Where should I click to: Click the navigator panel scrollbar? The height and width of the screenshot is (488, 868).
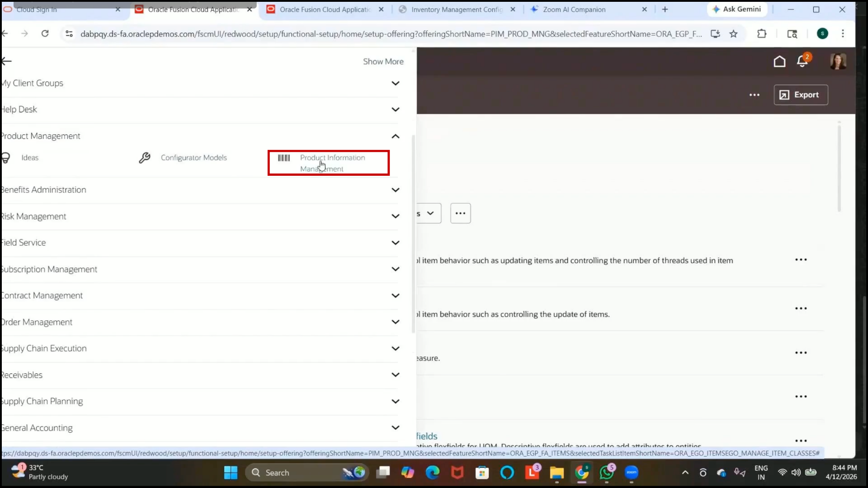tap(413, 234)
